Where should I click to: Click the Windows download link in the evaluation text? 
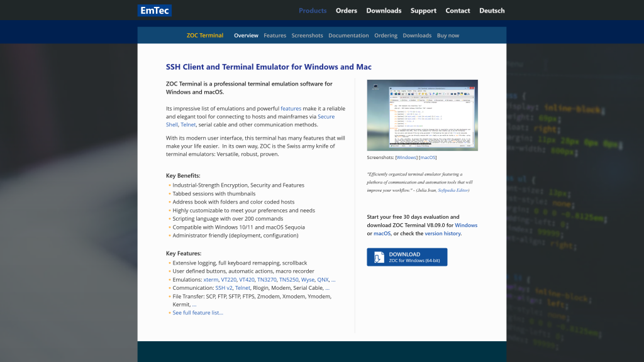[466, 226]
